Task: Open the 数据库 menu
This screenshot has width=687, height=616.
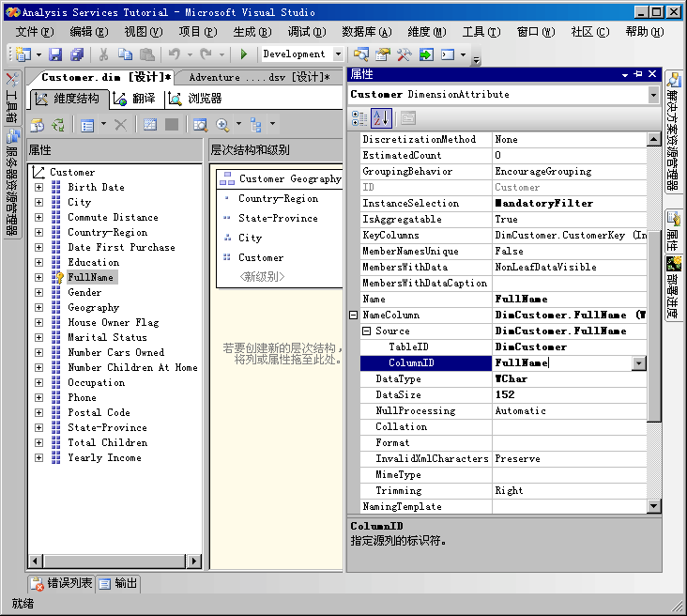Action: click(x=366, y=31)
